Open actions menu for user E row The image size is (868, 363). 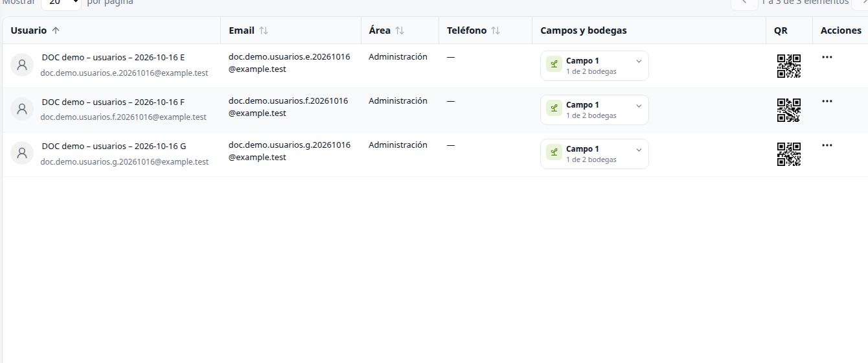[827, 57]
